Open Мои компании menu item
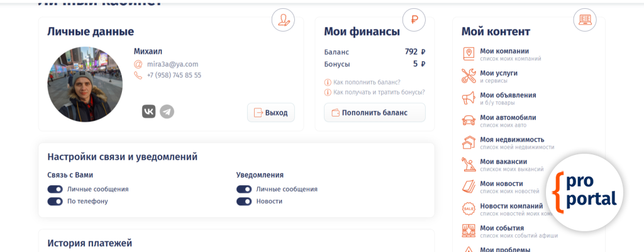Image resolution: width=644 pixels, height=252 pixels. pyautogui.click(x=504, y=51)
